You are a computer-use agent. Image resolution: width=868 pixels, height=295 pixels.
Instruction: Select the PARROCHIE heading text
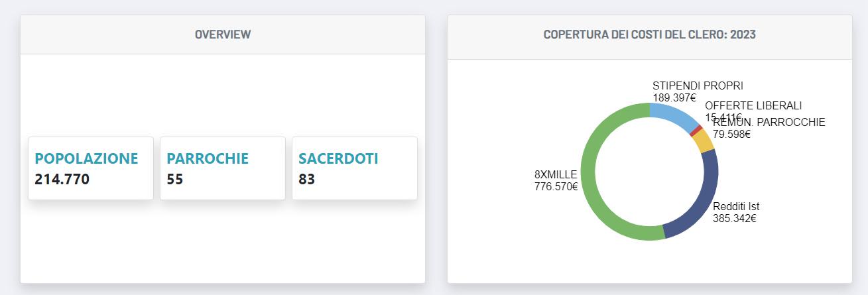[208, 158]
